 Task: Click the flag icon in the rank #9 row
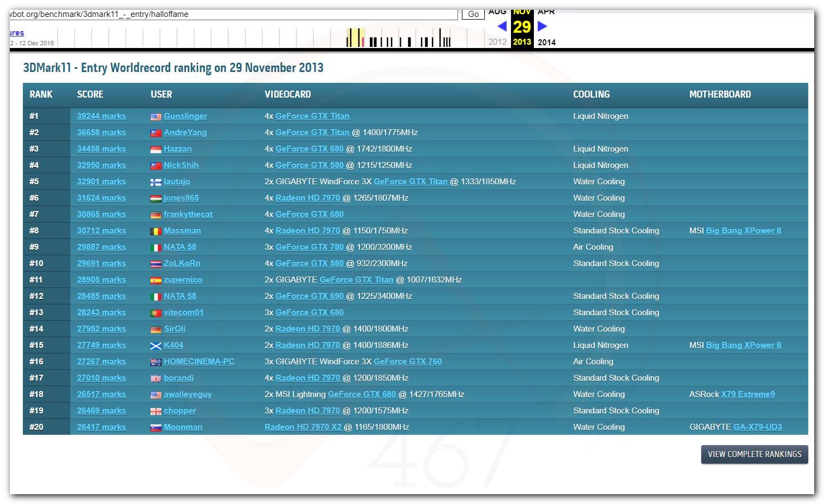(x=156, y=247)
